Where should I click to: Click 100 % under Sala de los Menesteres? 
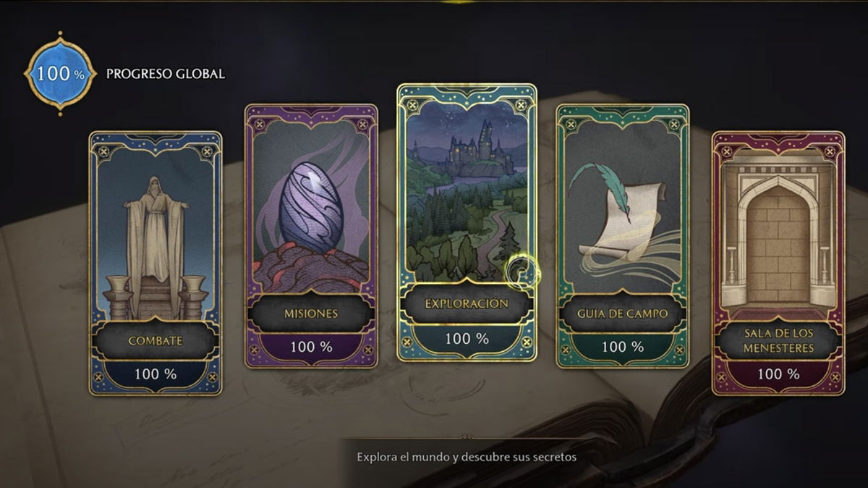click(778, 374)
